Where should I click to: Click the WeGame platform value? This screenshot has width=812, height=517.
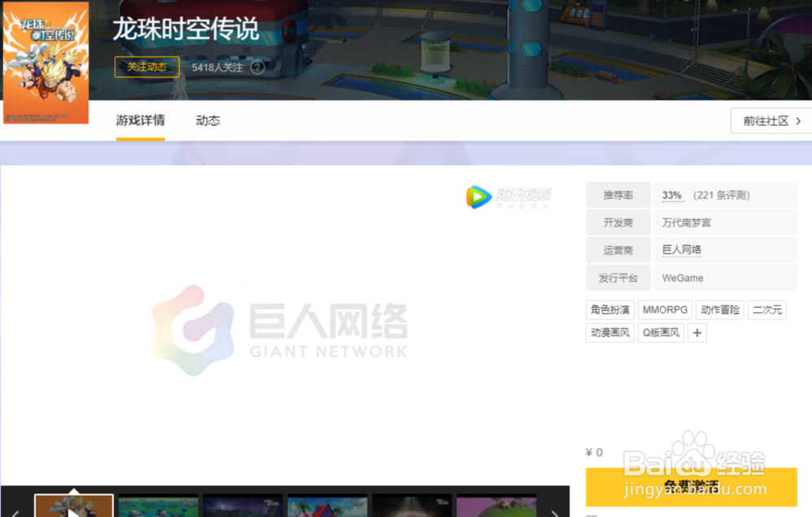pyautogui.click(x=683, y=278)
